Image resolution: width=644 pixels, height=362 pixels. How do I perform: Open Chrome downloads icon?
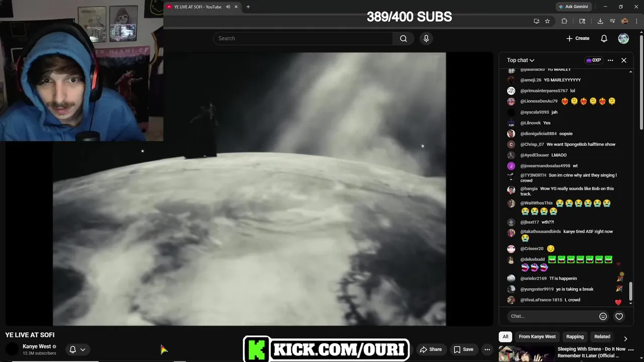click(600, 21)
